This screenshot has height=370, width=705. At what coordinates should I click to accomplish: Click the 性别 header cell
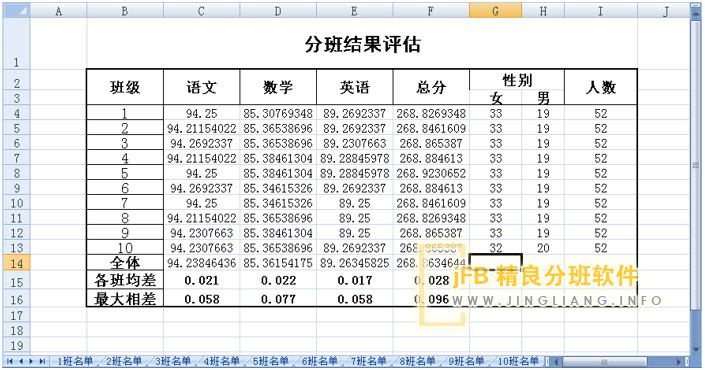[517, 80]
